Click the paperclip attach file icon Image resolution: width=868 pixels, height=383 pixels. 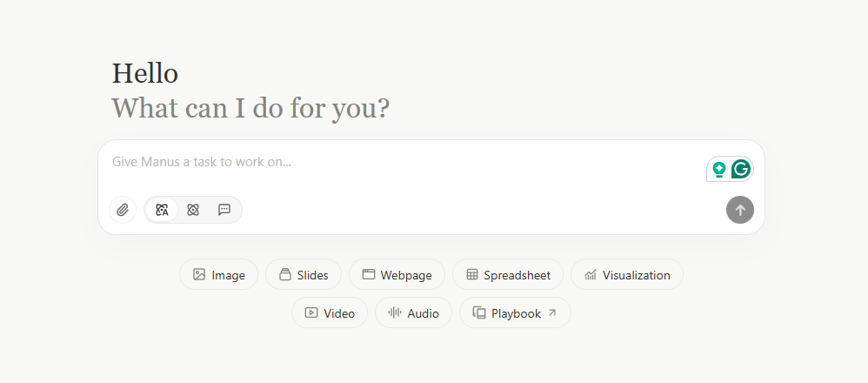coord(123,210)
